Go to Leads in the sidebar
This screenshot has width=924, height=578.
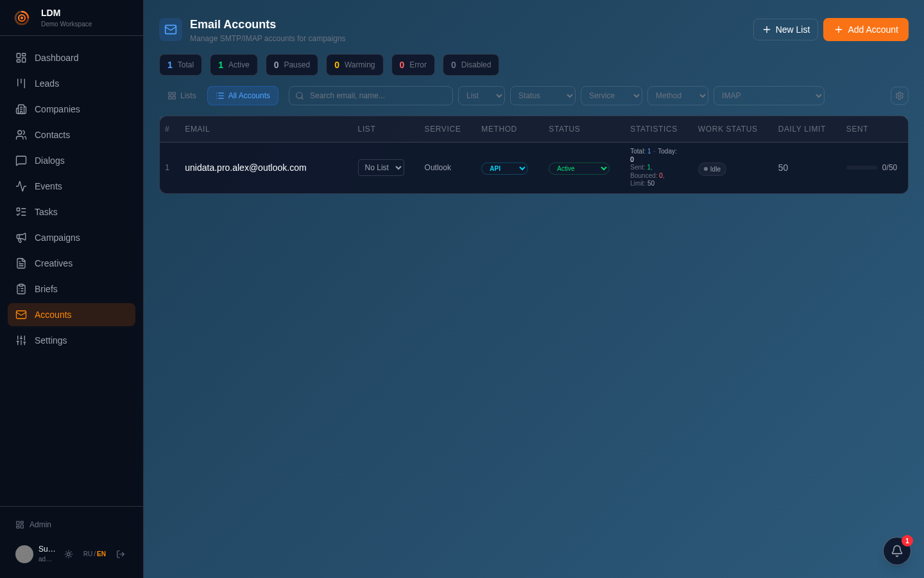[x=71, y=83]
